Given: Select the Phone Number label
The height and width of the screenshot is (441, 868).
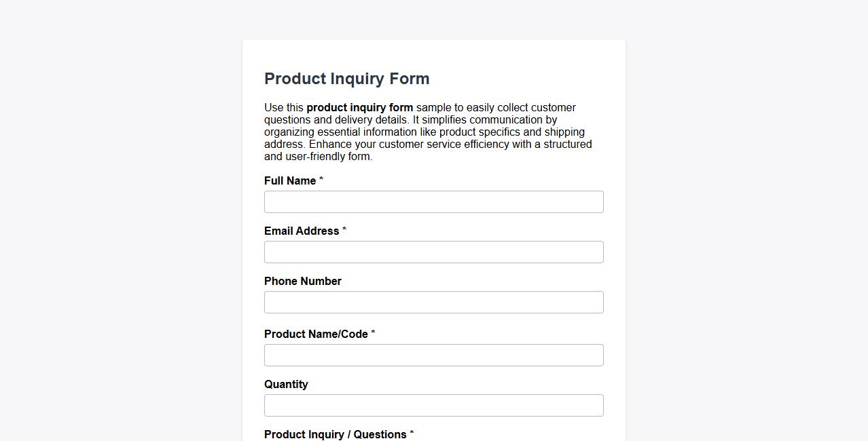Looking at the screenshot, I should [x=302, y=281].
